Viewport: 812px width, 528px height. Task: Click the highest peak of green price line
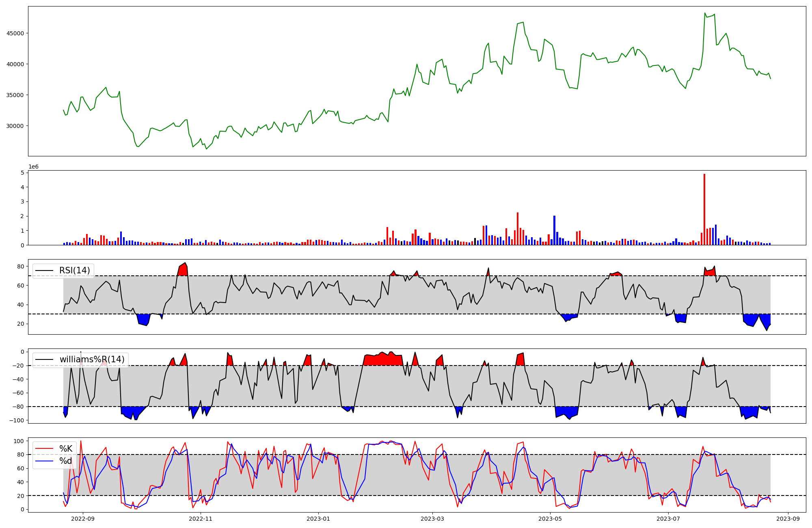(705, 13)
